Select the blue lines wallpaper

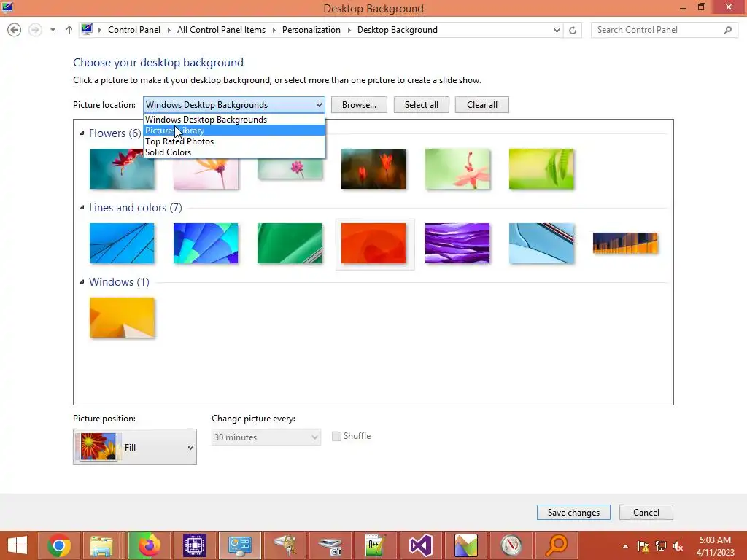pyautogui.click(x=122, y=244)
